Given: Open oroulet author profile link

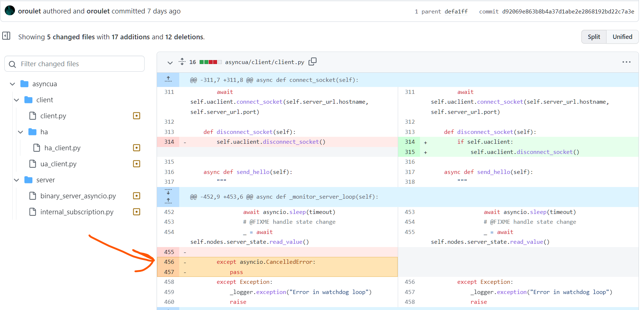Looking at the screenshot, I should pyautogui.click(x=30, y=11).
